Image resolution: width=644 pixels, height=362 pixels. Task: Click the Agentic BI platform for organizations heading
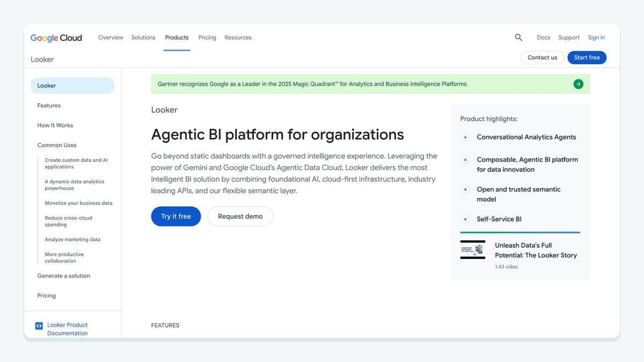tap(277, 134)
